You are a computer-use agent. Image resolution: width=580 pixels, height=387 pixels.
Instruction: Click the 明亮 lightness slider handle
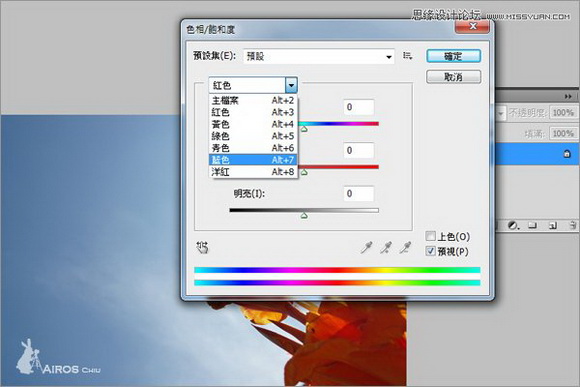pos(304,215)
